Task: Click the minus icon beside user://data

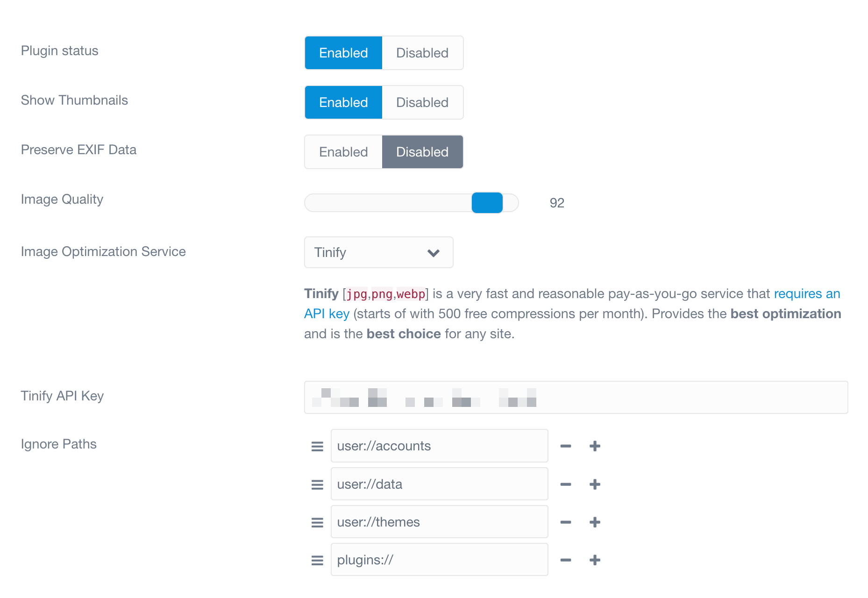Action: click(566, 484)
